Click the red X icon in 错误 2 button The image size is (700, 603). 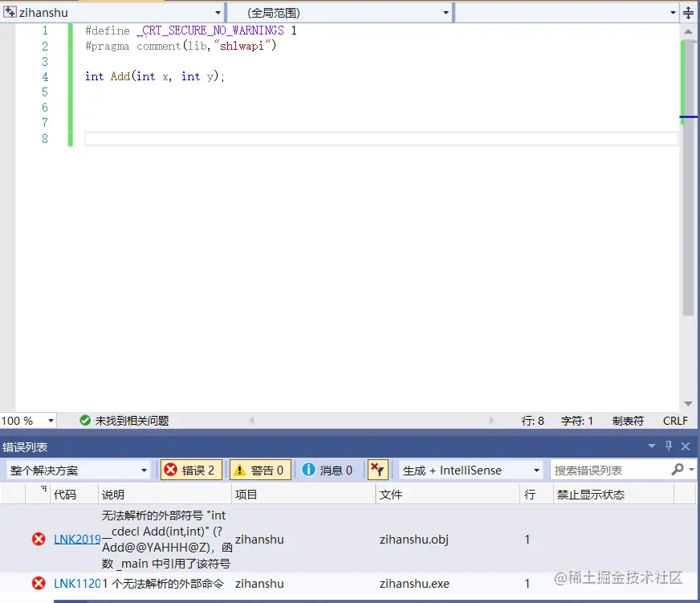[x=170, y=470]
